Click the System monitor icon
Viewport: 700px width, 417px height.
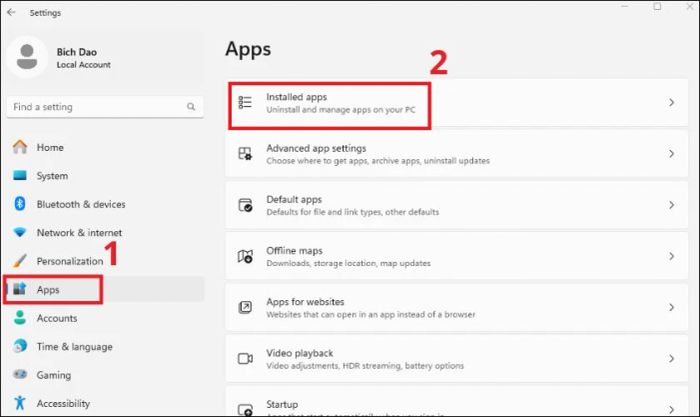tap(20, 175)
